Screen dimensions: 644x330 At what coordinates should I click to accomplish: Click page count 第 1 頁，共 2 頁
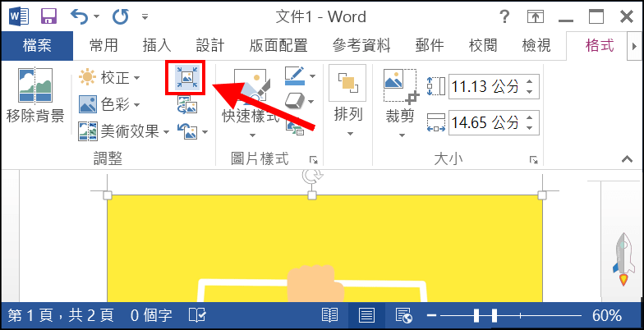[61, 315]
